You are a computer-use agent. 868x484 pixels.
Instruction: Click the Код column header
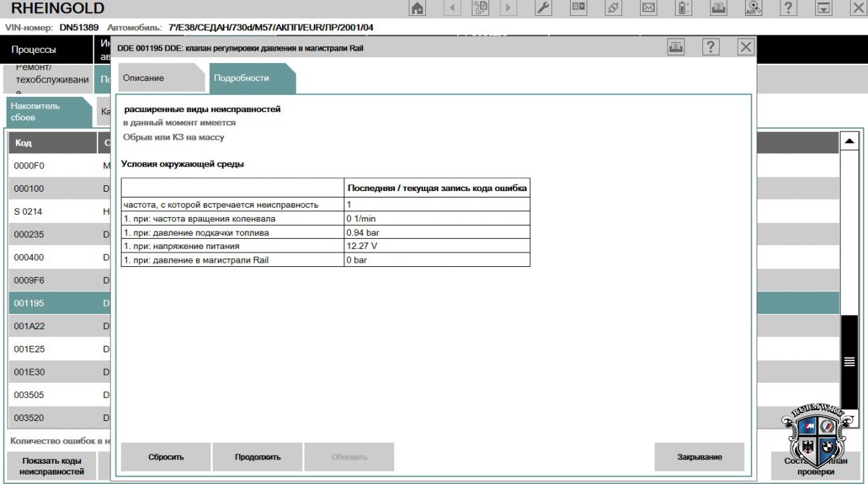click(52, 143)
